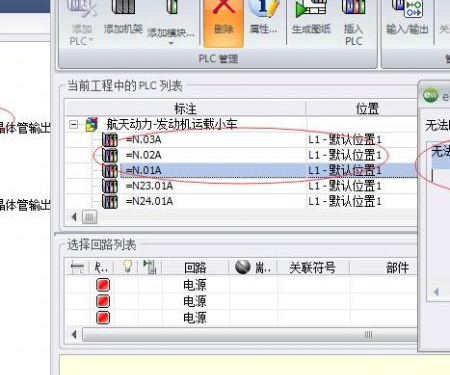Click the third red 电源 status indicator
The width and height of the screenshot is (450, 375).
(103, 317)
